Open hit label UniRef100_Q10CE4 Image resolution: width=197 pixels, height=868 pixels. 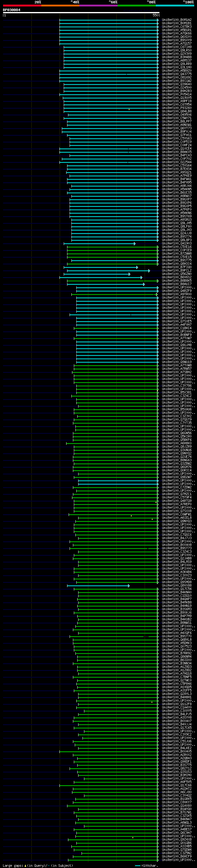tap(177, 149)
